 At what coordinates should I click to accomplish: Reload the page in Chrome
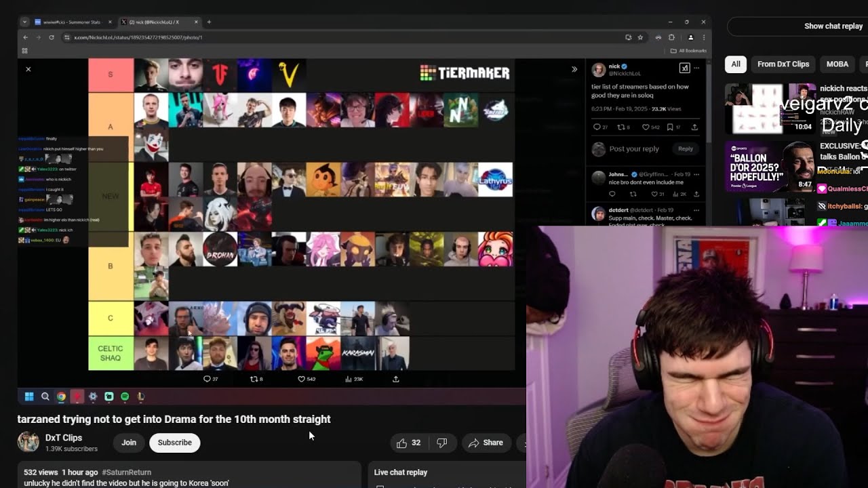(51, 37)
